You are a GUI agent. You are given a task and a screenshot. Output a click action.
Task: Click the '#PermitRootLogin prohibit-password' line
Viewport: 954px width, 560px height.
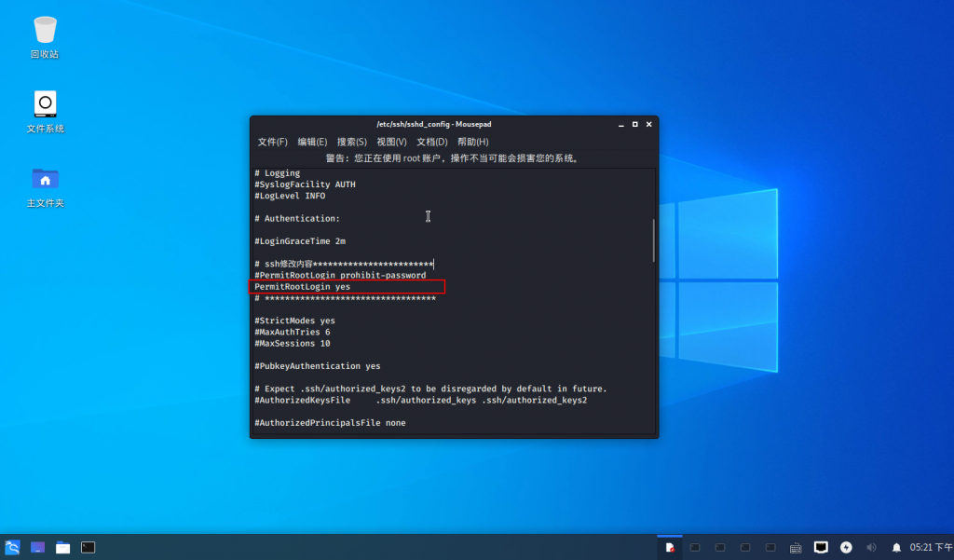pyautogui.click(x=340, y=275)
